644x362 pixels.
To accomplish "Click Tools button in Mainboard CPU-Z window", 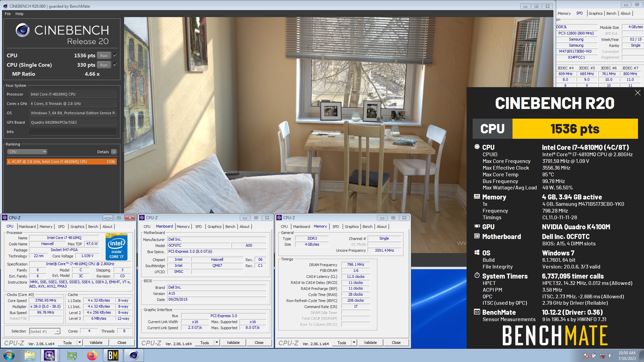I will click(205, 343).
